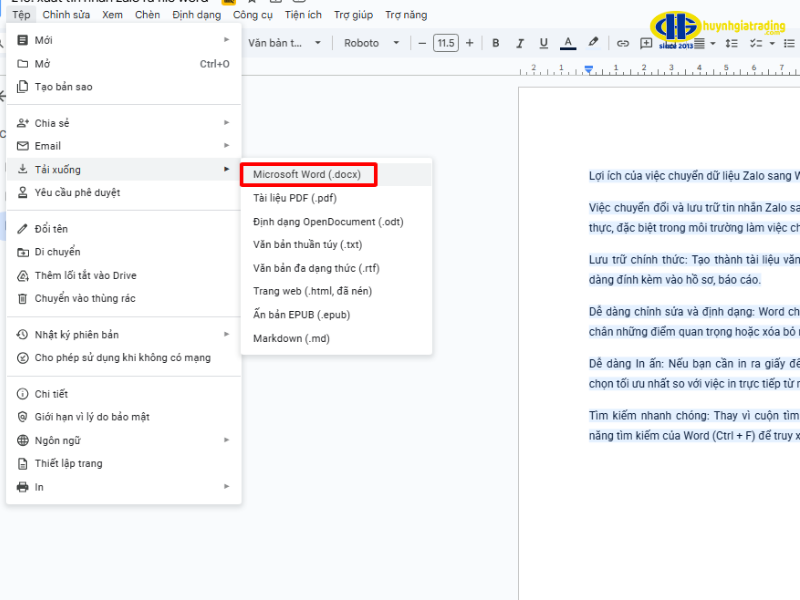
Task: Select Cho phép sử dụng khi không có mạng
Action: 122,358
